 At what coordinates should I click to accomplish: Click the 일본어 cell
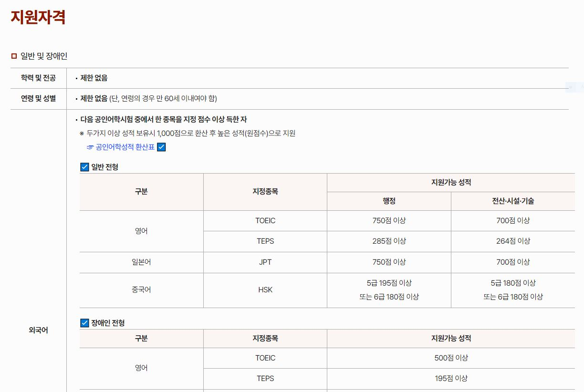141,262
